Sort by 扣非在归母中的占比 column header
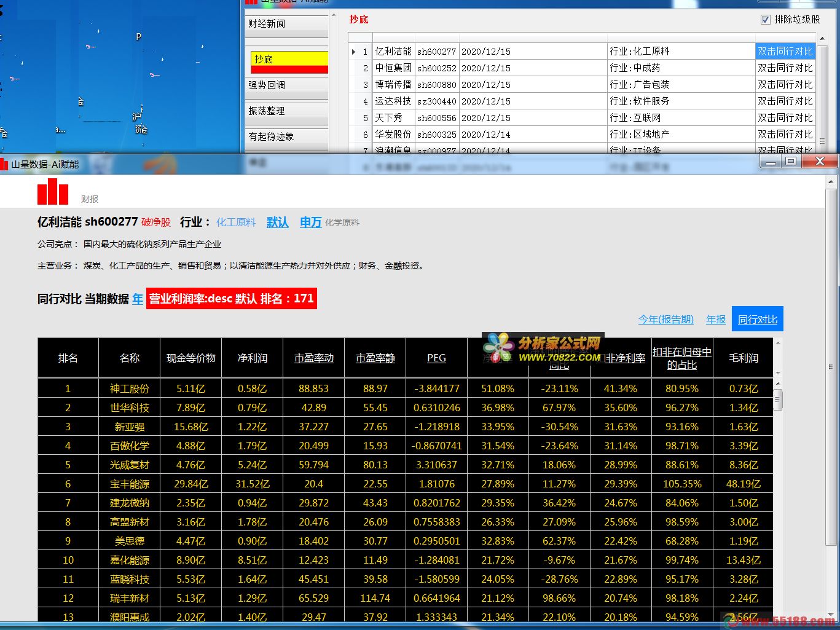Viewport: 840px width, 630px height. coord(682,358)
